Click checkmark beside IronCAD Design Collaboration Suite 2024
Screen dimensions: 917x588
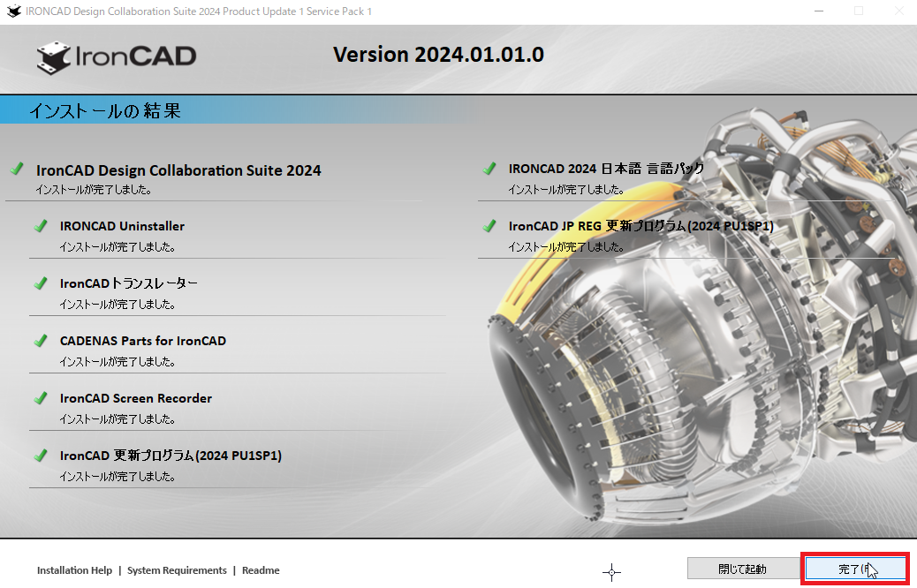17,169
